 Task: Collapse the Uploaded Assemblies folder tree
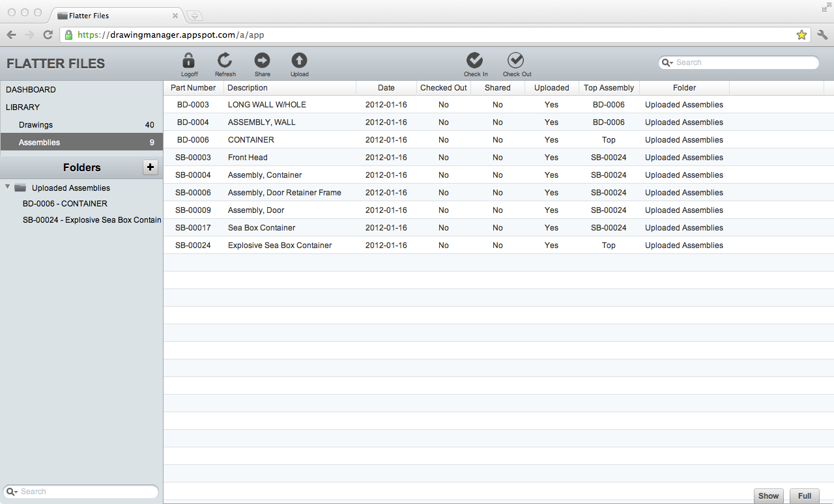point(8,188)
